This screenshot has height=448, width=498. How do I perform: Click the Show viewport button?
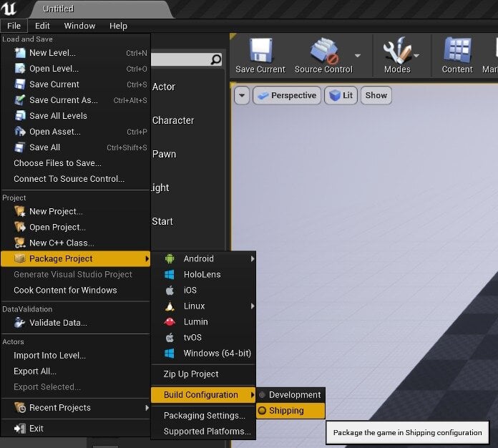pyautogui.click(x=376, y=95)
